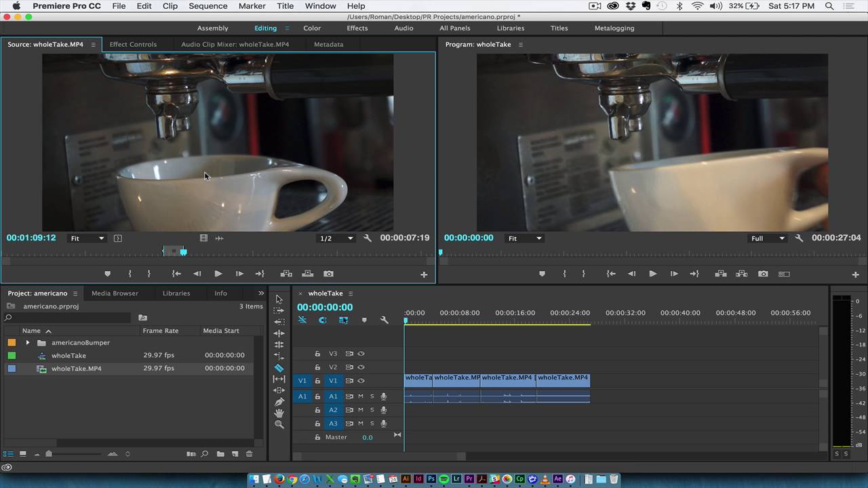
Task: Enable voice-over record on track A3
Action: point(383,424)
